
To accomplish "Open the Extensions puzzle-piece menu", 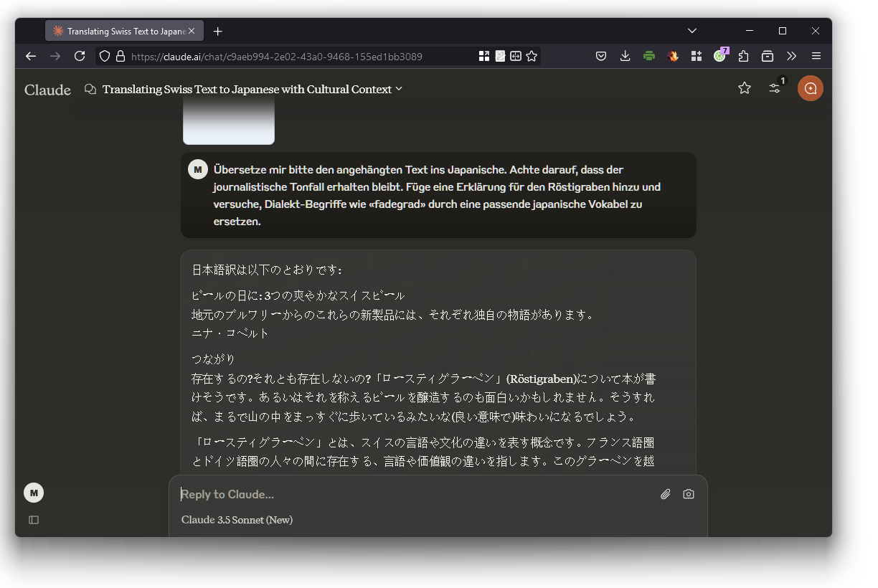I will point(744,56).
